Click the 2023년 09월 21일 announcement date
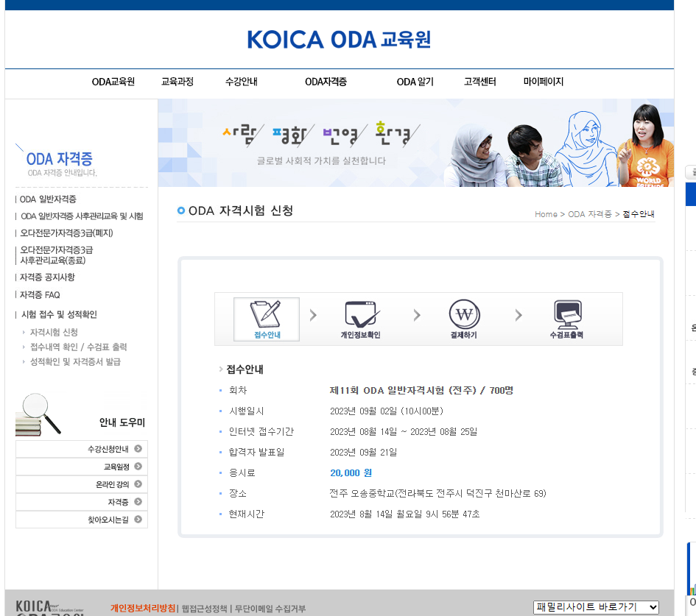Viewport: 696px width, 616px height. click(363, 453)
